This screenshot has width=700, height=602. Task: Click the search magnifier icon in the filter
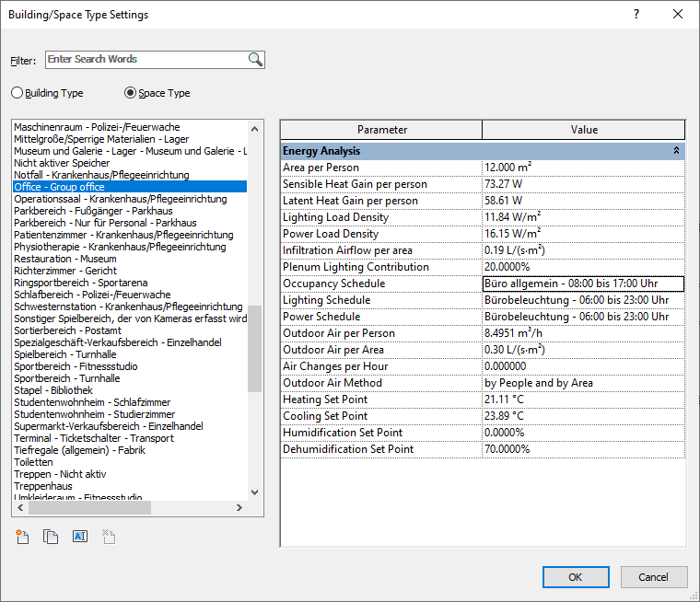[255, 60]
